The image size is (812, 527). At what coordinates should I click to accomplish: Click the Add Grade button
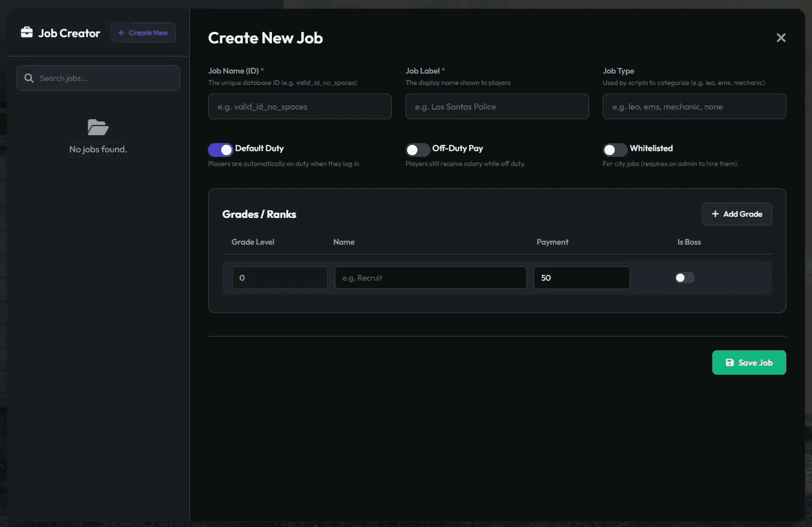(737, 214)
